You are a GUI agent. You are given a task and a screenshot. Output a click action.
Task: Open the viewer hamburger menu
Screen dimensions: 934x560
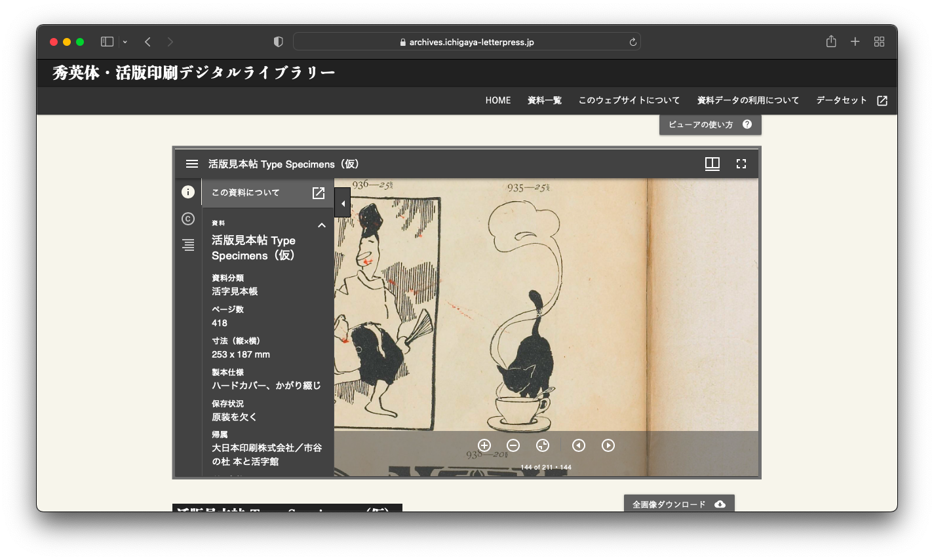point(192,164)
